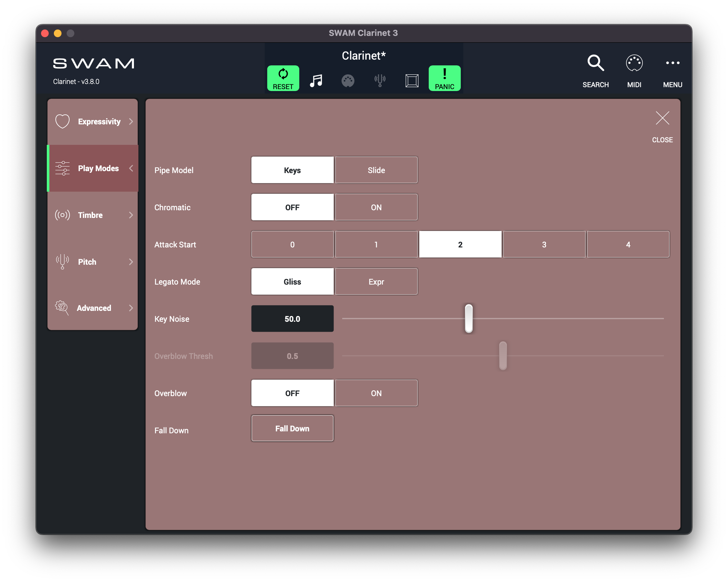Expand the Advanced section chevron
This screenshot has height=582, width=728.
click(x=131, y=308)
